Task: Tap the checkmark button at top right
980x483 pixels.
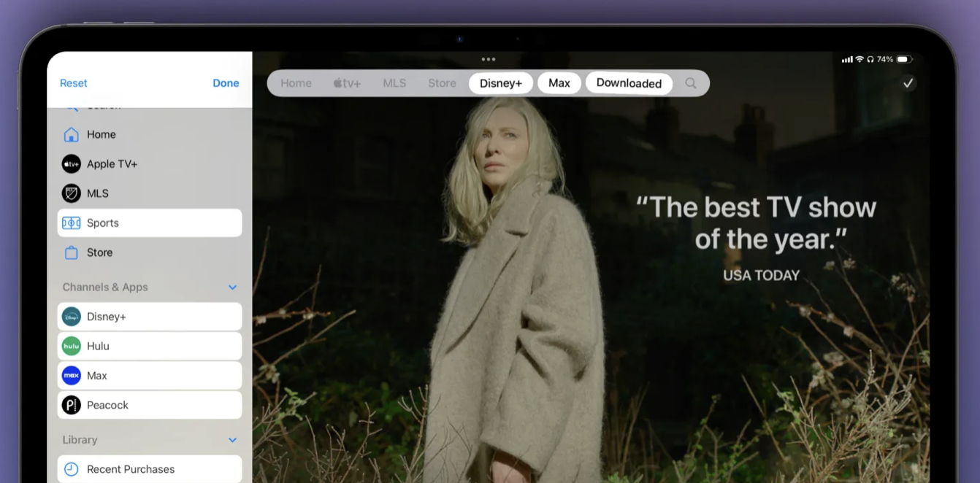Action: click(908, 82)
